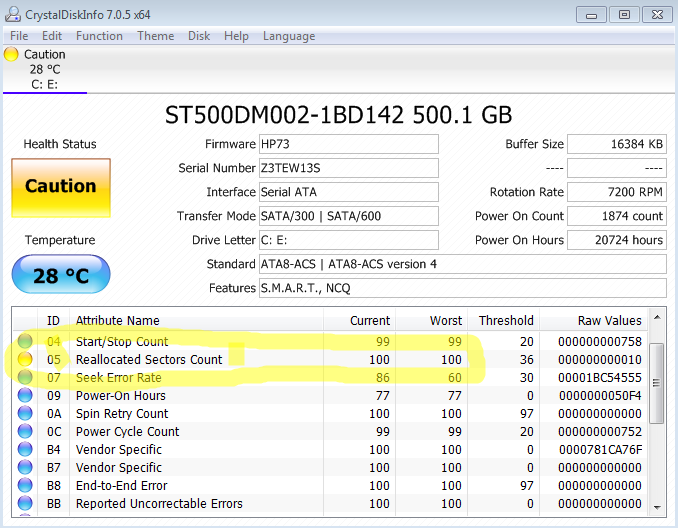Image resolution: width=678 pixels, height=528 pixels.
Task: Click the CrystalDiskInfo title bar app icon
Action: coord(13,14)
